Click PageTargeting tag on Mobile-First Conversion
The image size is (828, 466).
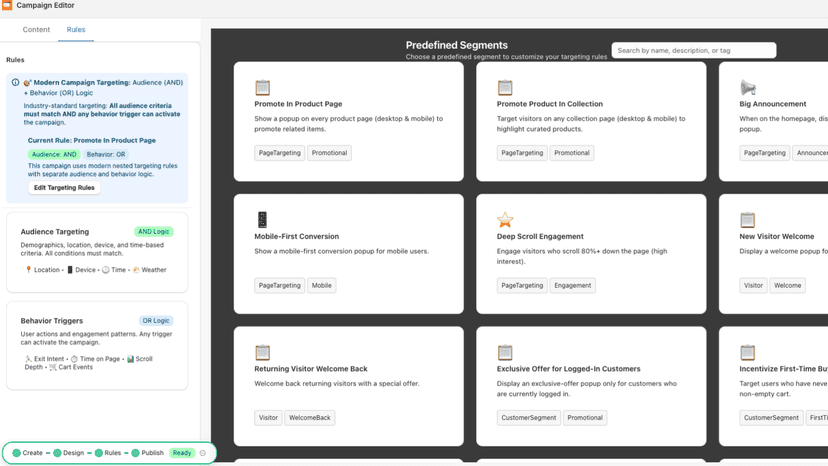(x=279, y=285)
